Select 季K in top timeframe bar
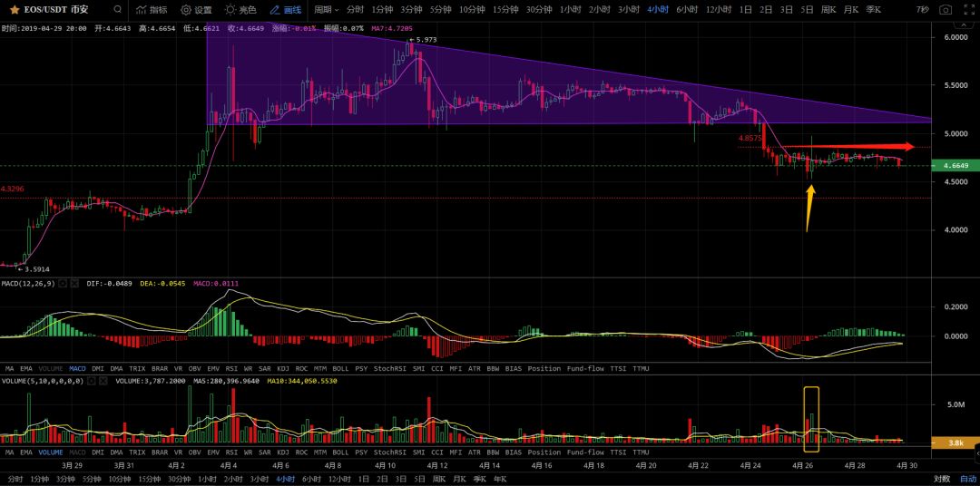 [x=873, y=10]
